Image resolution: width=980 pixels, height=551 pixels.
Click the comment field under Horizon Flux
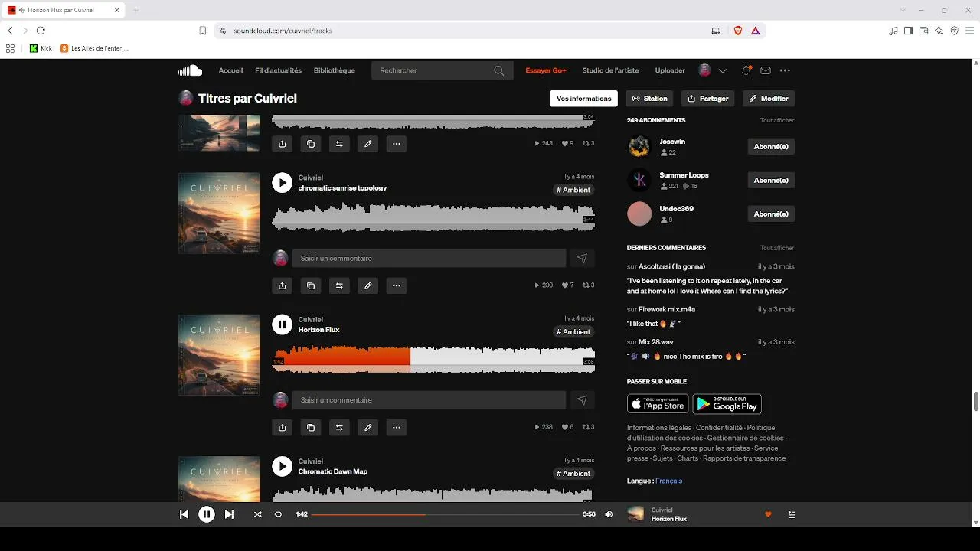click(429, 400)
